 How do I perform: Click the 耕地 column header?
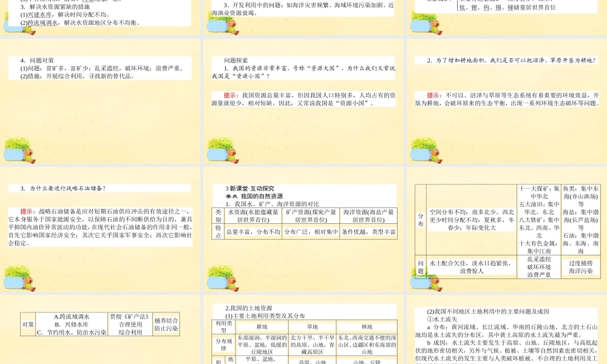tap(262, 327)
